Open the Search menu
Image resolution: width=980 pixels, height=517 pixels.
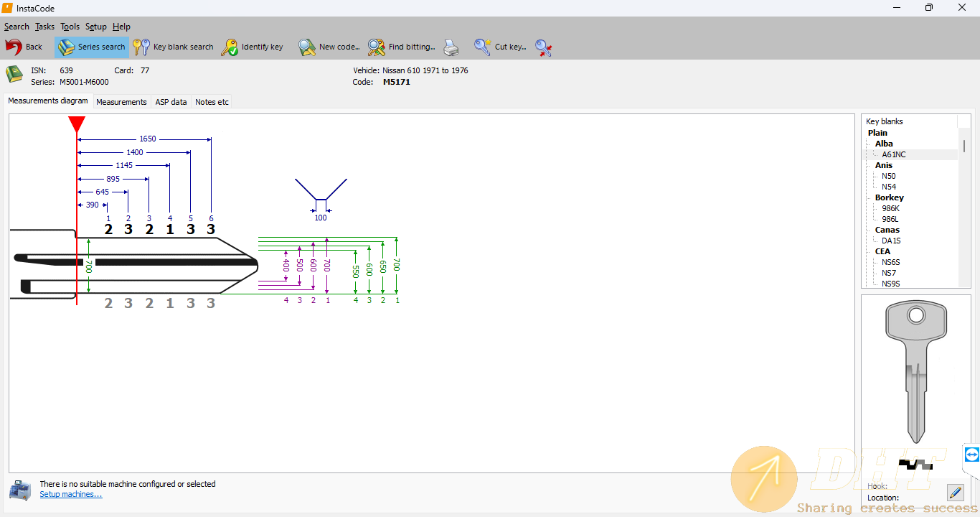(x=17, y=27)
